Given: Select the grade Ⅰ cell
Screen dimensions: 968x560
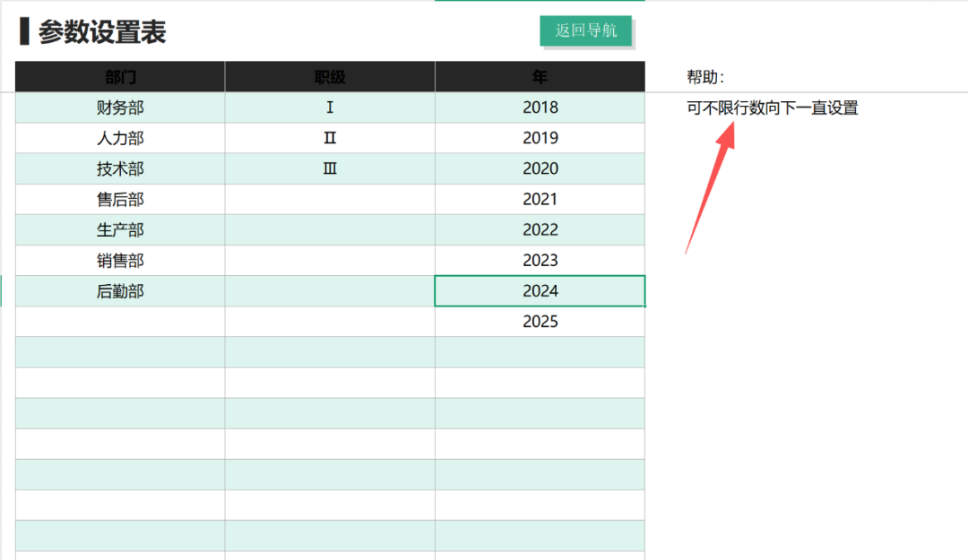Looking at the screenshot, I should pyautogui.click(x=330, y=108).
